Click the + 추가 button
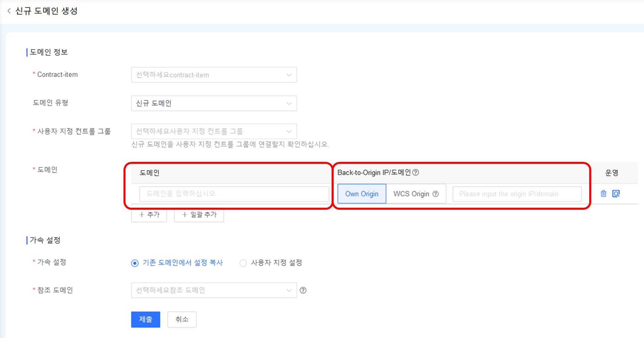 pyautogui.click(x=149, y=215)
